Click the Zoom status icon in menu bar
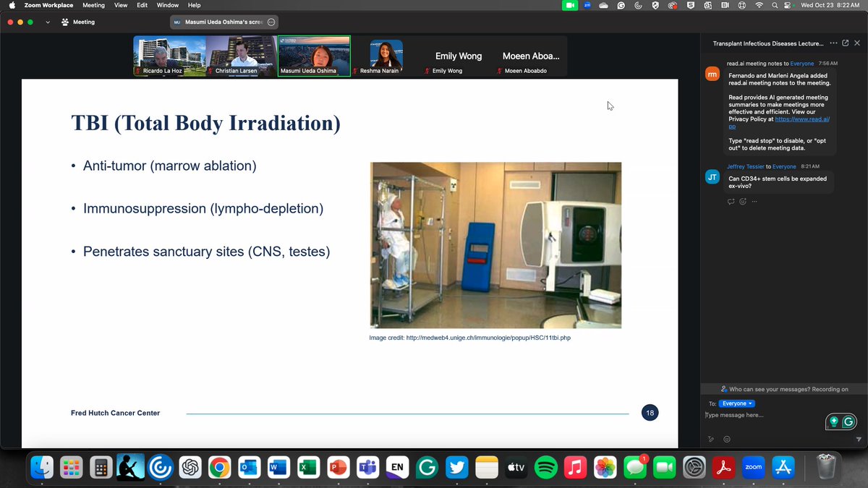 click(587, 5)
